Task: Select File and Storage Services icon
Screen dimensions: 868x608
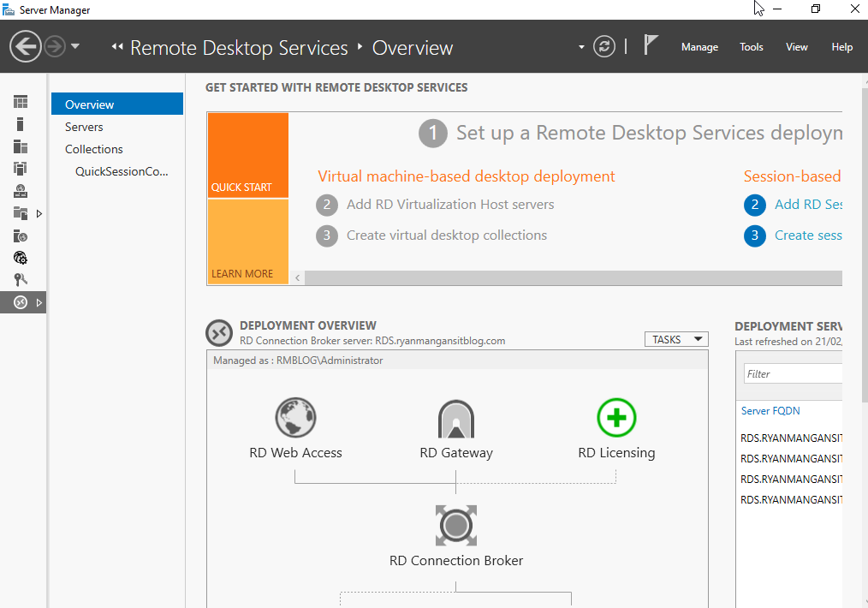Action: tap(21, 213)
